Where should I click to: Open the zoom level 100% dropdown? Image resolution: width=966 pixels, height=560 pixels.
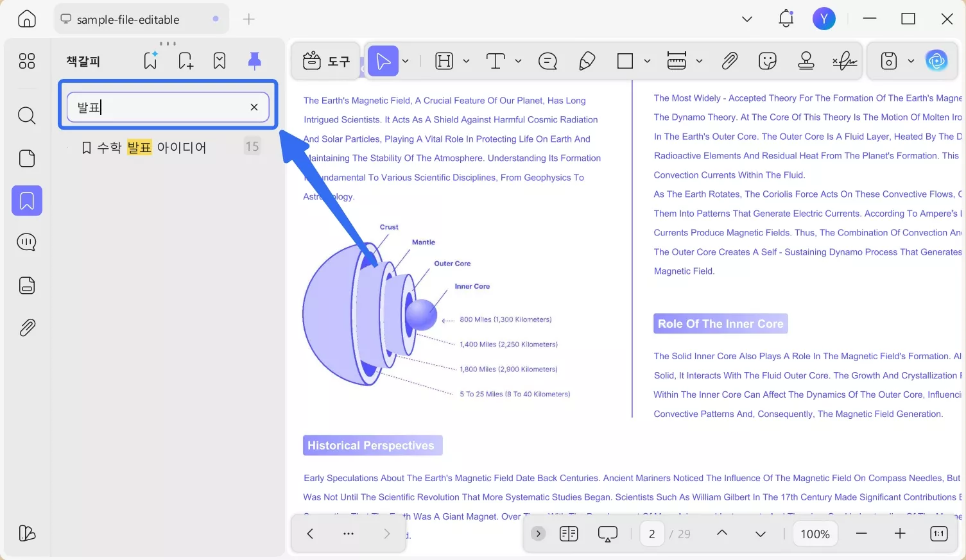(x=815, y=534)
